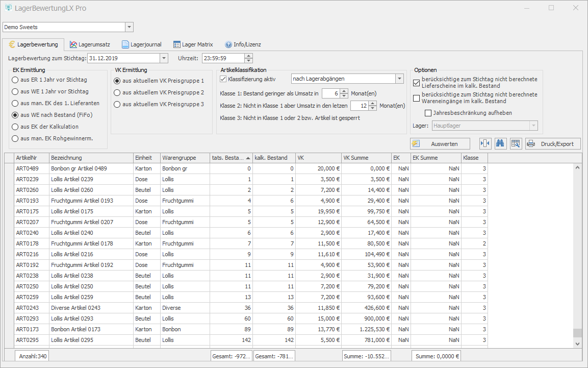Select 'aus EK der Kalkulation' radio option
Image resolution: width=588 pixels, height=368 pixels.
[15, 127]
